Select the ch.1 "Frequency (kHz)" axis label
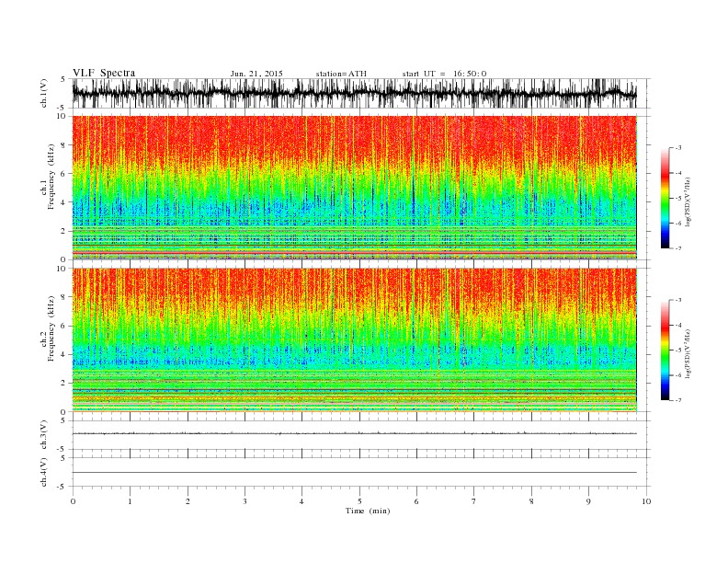 51,177
